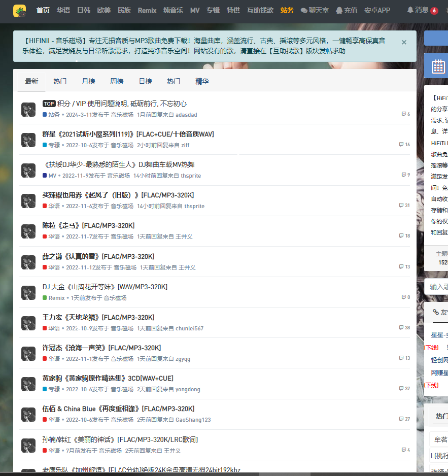448x476 pixels.
Task: Switch to the 周榜 tab
Action: coord(117,81)
